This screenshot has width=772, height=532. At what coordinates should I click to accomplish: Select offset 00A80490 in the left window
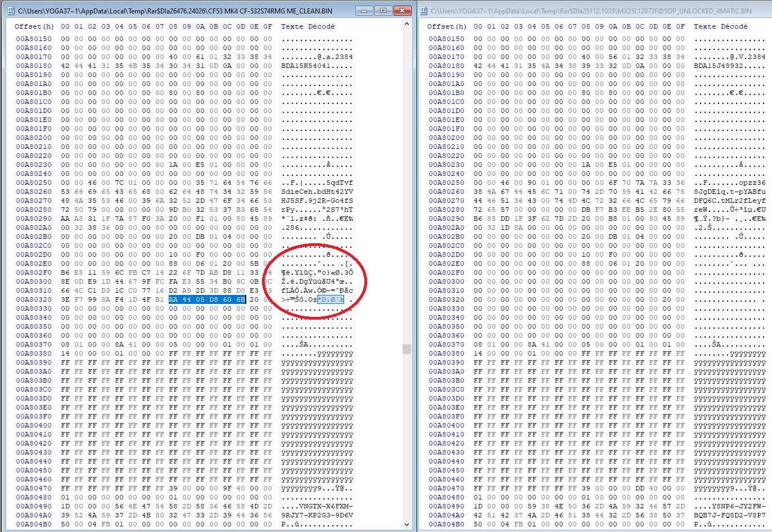point(34,506)
